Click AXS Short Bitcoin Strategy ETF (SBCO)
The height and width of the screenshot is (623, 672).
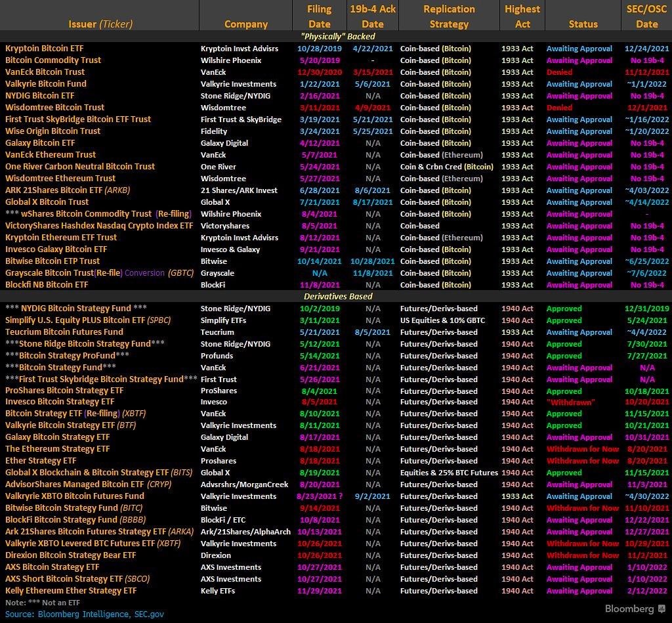pos(77,578)
